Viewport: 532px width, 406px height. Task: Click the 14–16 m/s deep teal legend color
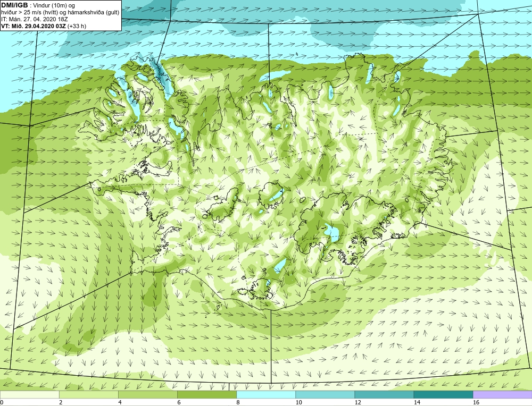click(443, 394)
